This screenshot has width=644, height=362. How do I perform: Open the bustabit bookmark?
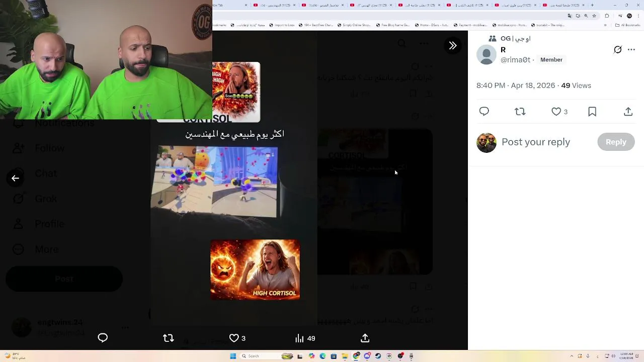[x=547, y=25]
